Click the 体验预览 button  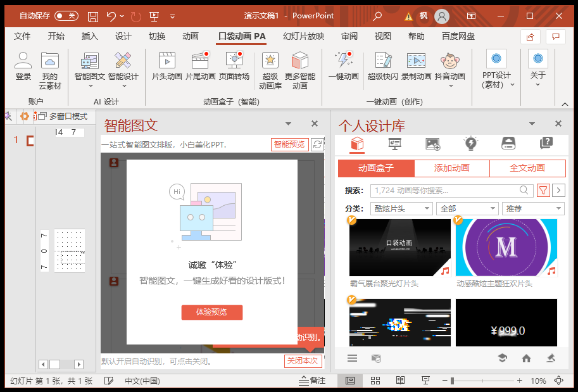click(211, 312)
